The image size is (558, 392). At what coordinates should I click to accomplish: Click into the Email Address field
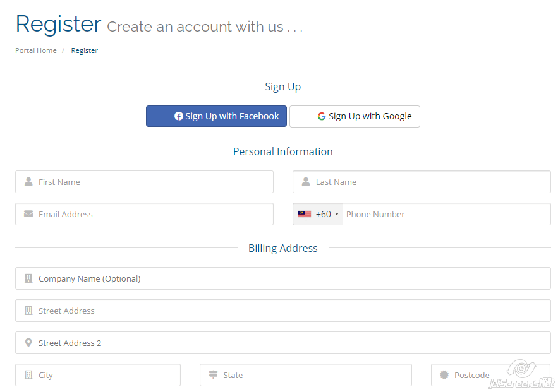[144, 214]
